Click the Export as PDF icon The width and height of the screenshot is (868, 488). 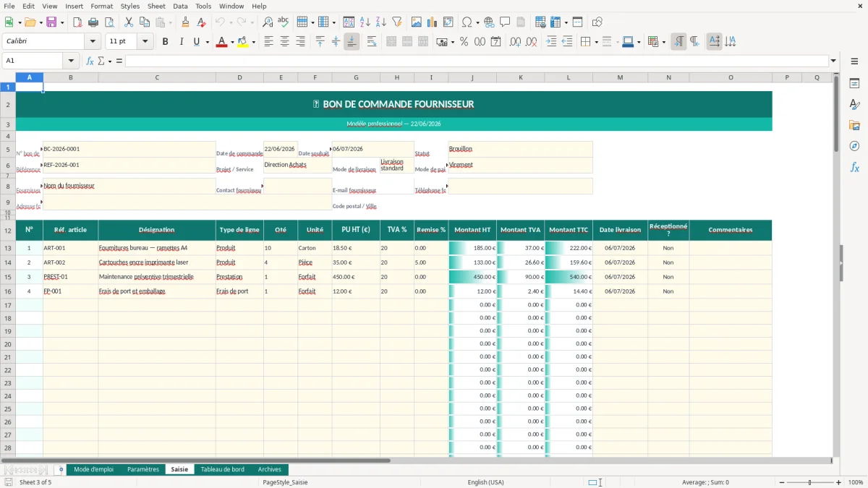click(x=77, y=22)
